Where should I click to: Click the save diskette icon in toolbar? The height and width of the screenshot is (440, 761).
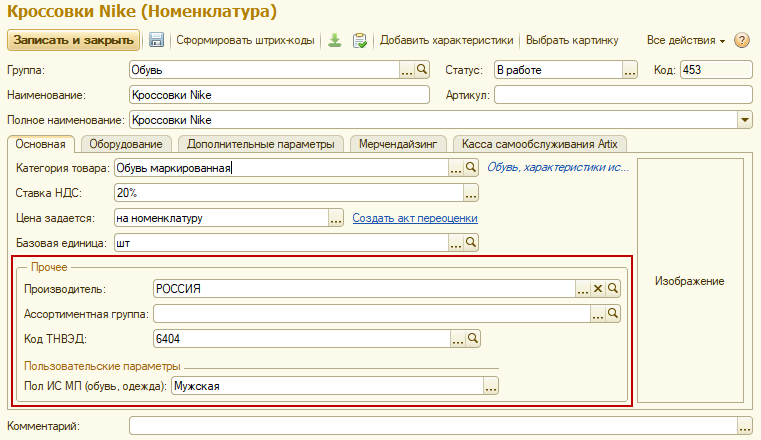pos(156,40)
